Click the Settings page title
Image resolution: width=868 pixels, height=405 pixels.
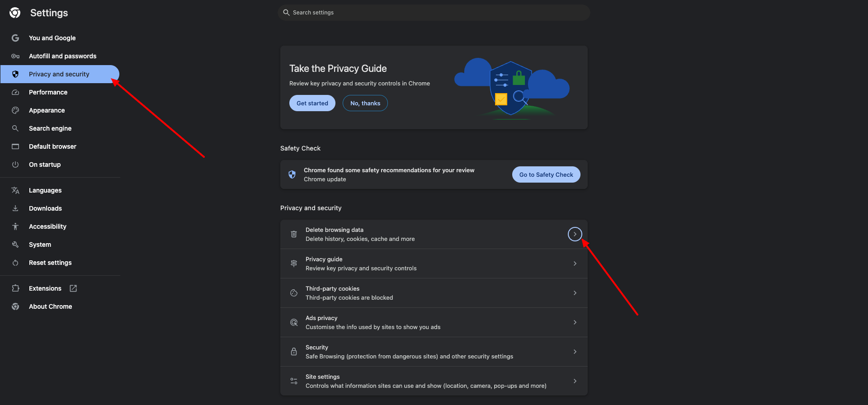tap(49, 13)
